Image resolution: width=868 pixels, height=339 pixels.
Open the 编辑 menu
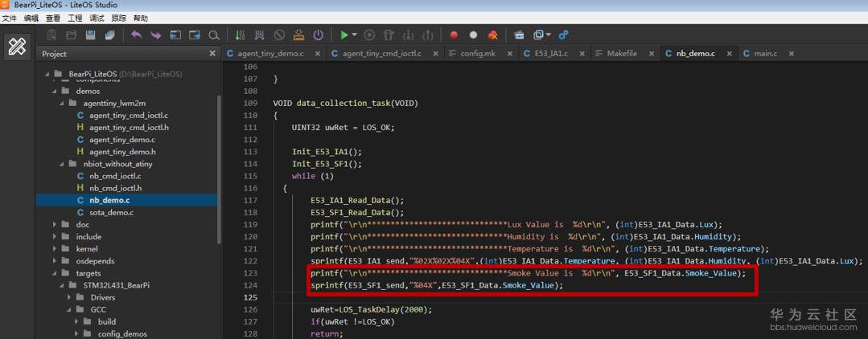(x=31, y=18)
